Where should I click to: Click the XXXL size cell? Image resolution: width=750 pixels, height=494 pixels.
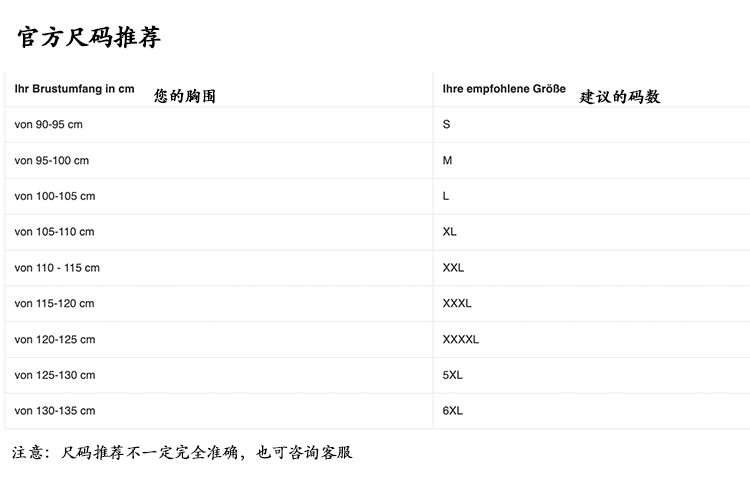pos(457,303)
